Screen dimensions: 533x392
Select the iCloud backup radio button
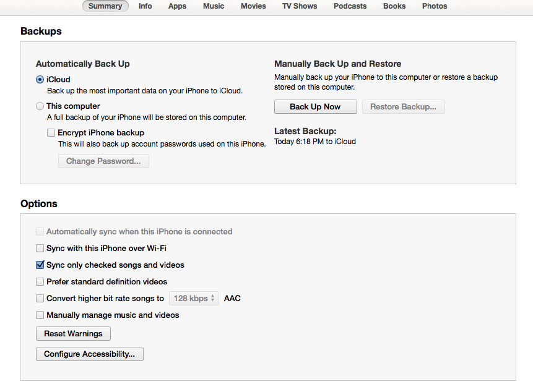(40, 79)
